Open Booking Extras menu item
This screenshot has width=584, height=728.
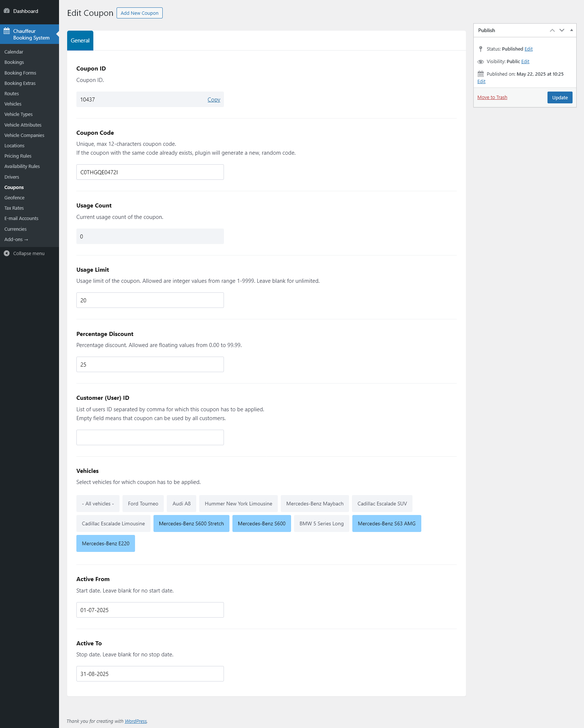pos(20,83)
